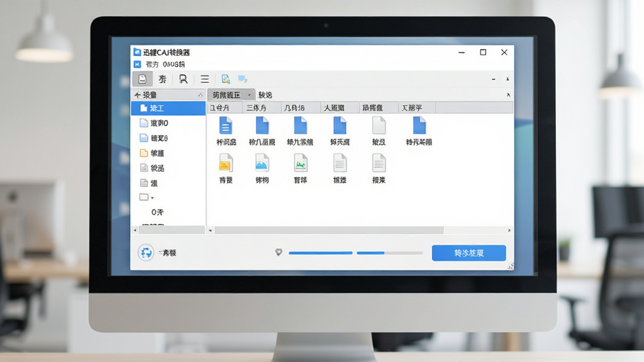Click the right arrow of the file area scrollbar
The width and height of the screenshot is (644, 362).
click(509, 230)
